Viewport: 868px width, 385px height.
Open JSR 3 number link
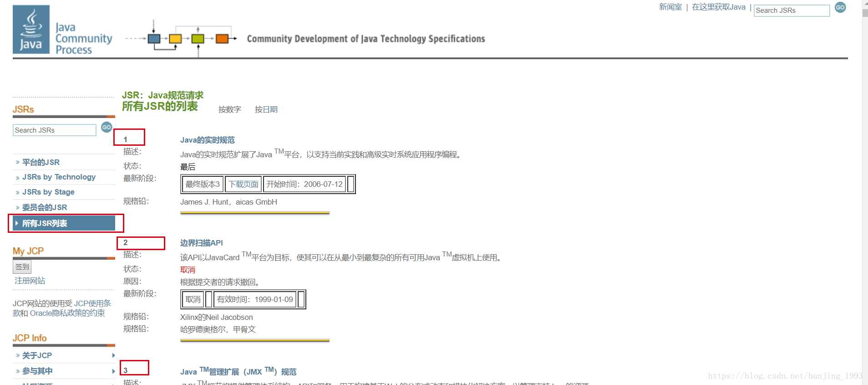[x=126, y=370]
